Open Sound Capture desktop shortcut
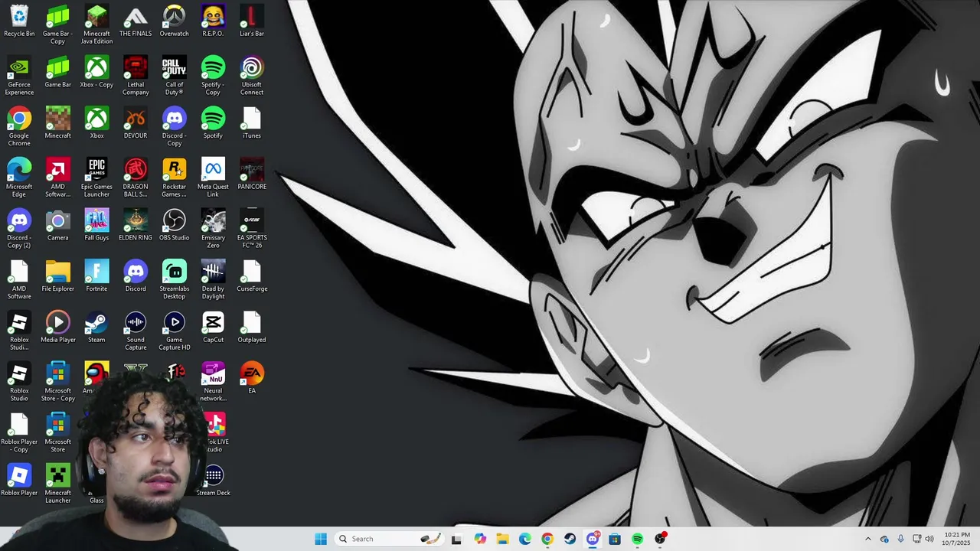The width and height of the screenshot is (980, 551). (136, 331)
